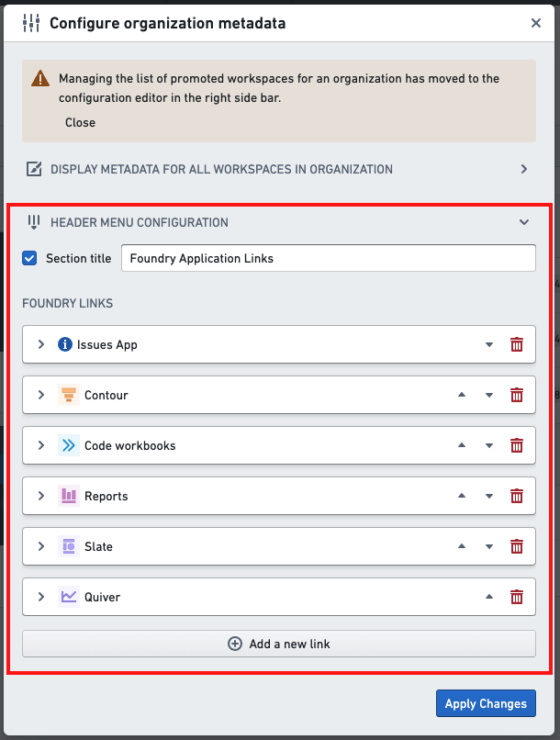Dismiss the warning with Close
Screen dimensions: 560x740
(80, 123)
